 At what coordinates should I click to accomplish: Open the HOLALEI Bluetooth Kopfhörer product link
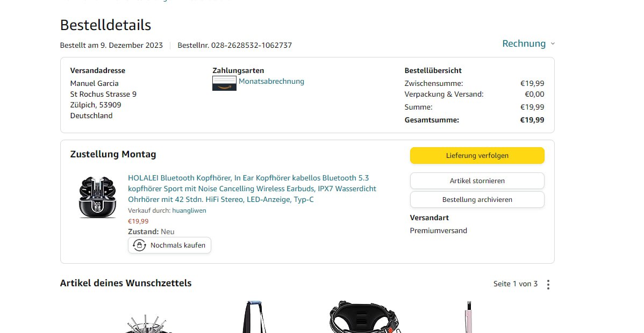point(252,189)
